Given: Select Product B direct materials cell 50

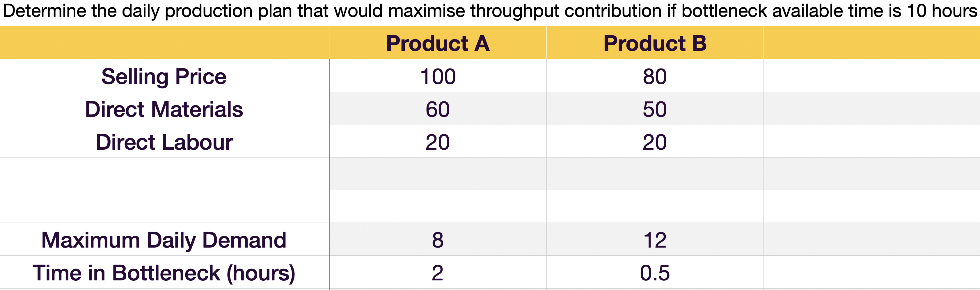Looking at the screenshot, I should point(655,109).
